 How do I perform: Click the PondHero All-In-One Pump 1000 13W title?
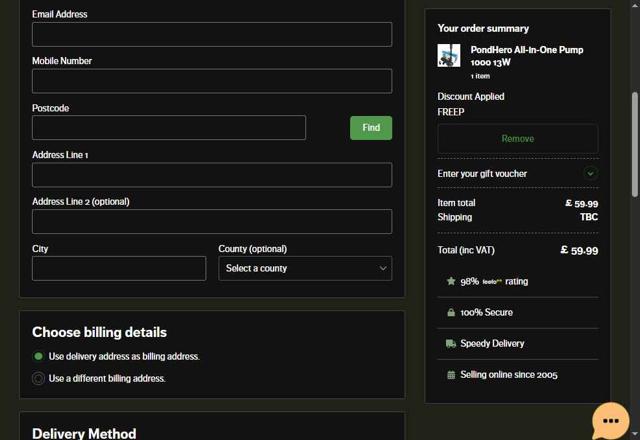527,56
